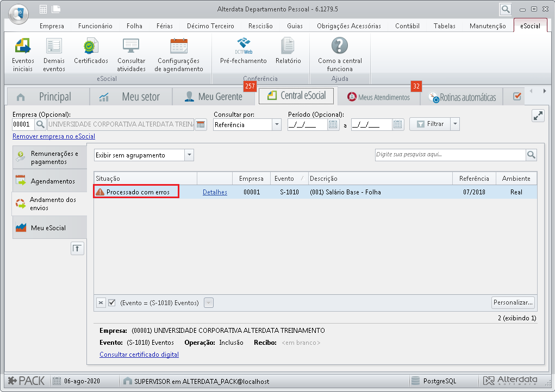Switch to the Meu setor tab
The image size is (555, 392).
point(131,97)
